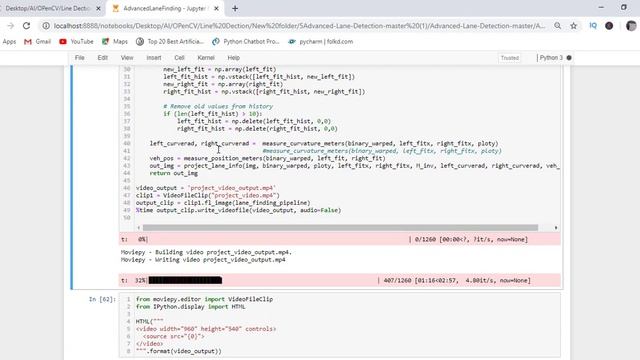The height and width of the screenshot is (360, 640).
Task: Restore down the Chrome window
Action: [x=623, y=7]
